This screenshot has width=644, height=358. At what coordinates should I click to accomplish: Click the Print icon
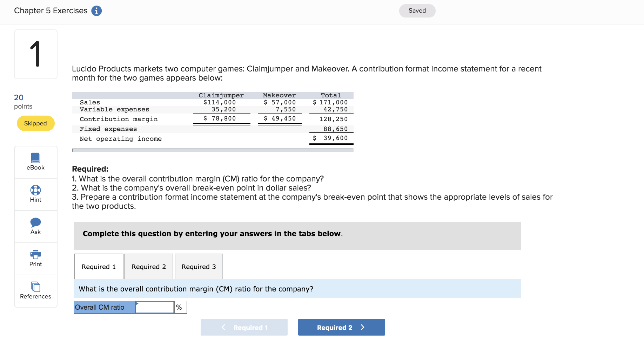[x=35, y=259]
